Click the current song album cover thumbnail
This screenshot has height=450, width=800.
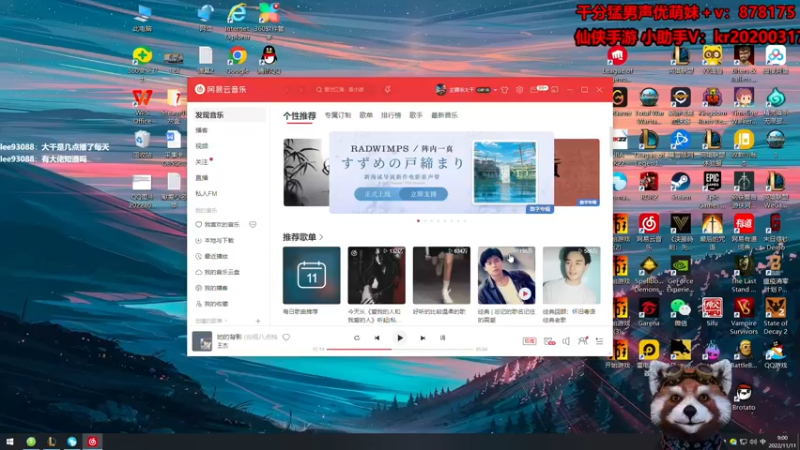[202, 341]
